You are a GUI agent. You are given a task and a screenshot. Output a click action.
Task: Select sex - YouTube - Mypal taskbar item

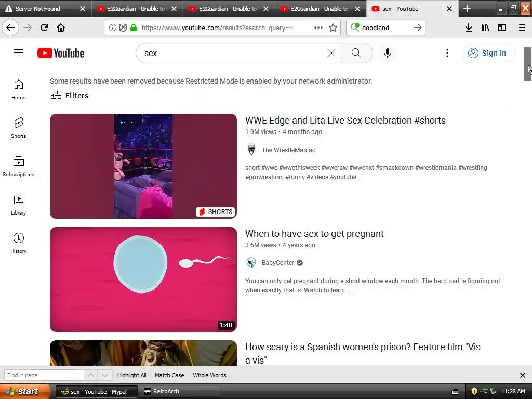tap(96, 391)
